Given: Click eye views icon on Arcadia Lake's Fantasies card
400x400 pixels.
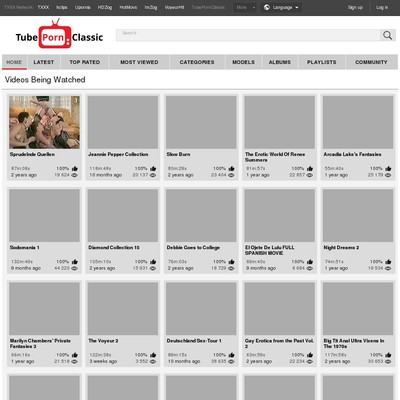Looking at the screenshot, I should click(x=388, y=175).
